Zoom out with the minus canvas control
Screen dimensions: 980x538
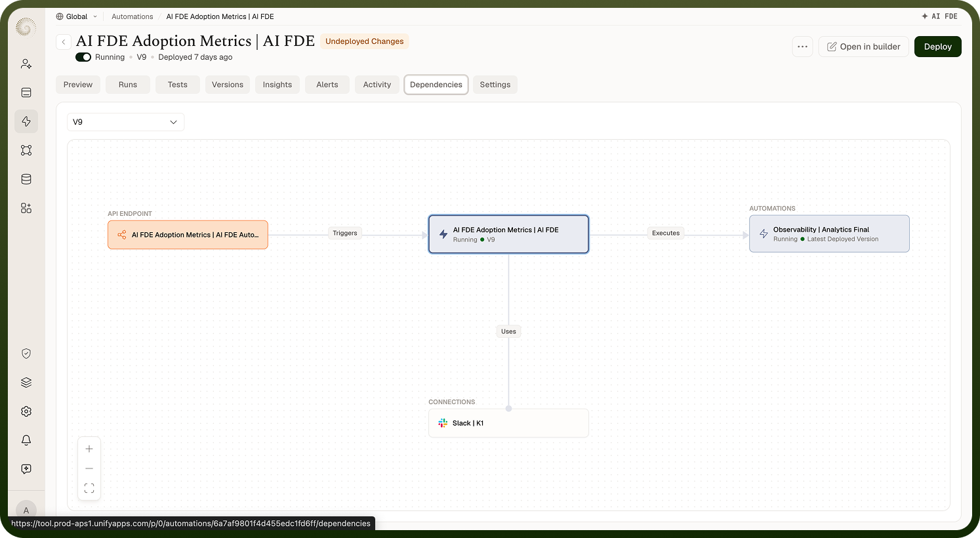pos(89,468)
